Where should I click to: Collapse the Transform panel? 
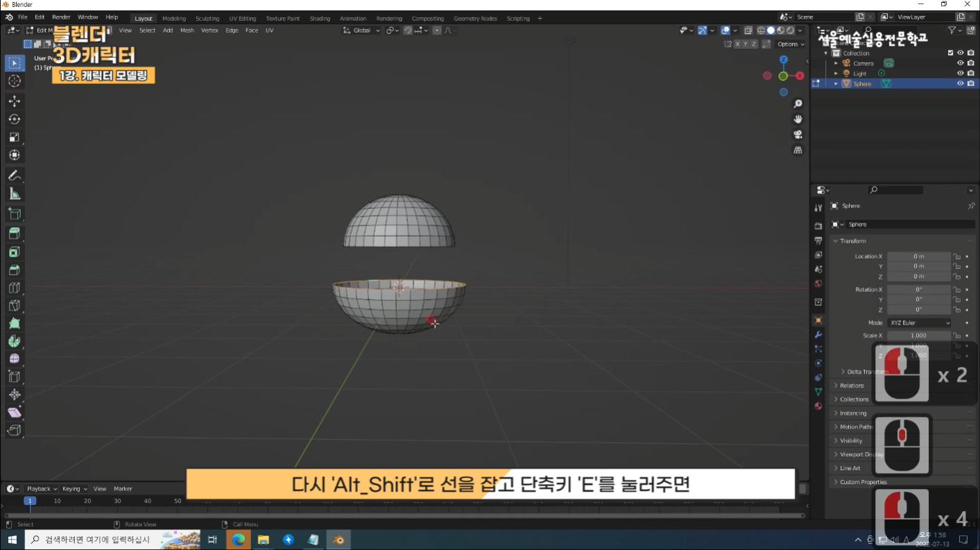[852, 241]
